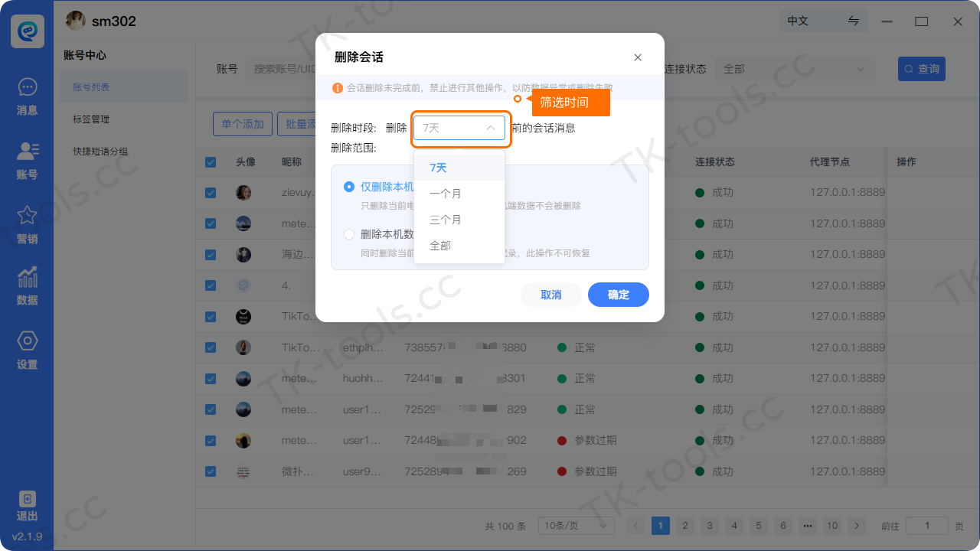Go to page 5 in pagination
This screenshot has width=980, height=551.
[x=759, y=526]
